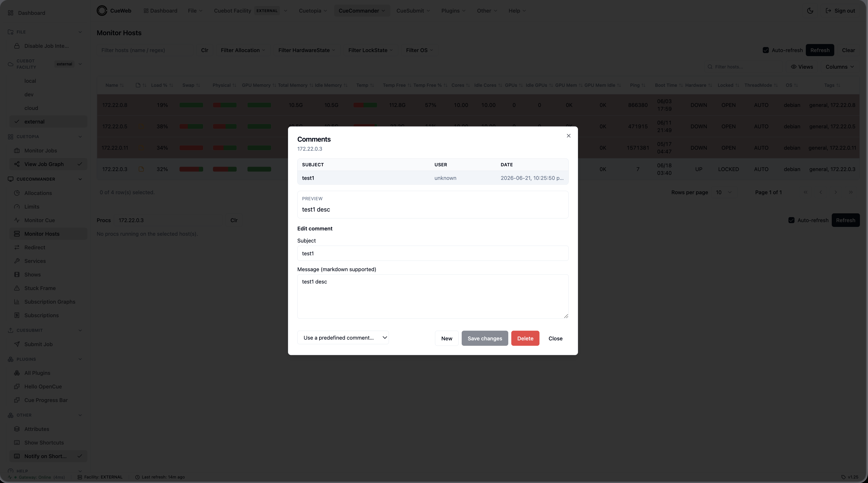Open Shows in the sidebar
The image size is (868, 483).
[x=48, y=274]
